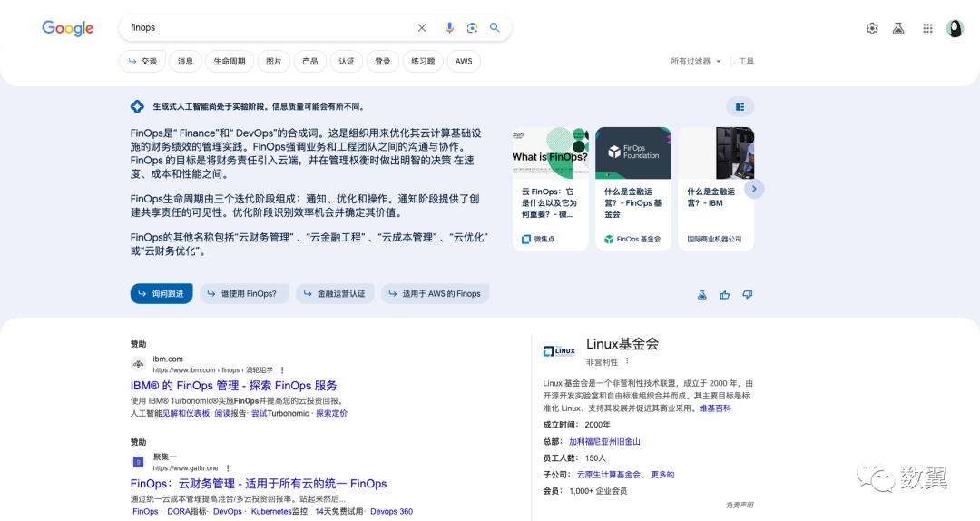Select the 生命周期 filter chip

(230, 62)
